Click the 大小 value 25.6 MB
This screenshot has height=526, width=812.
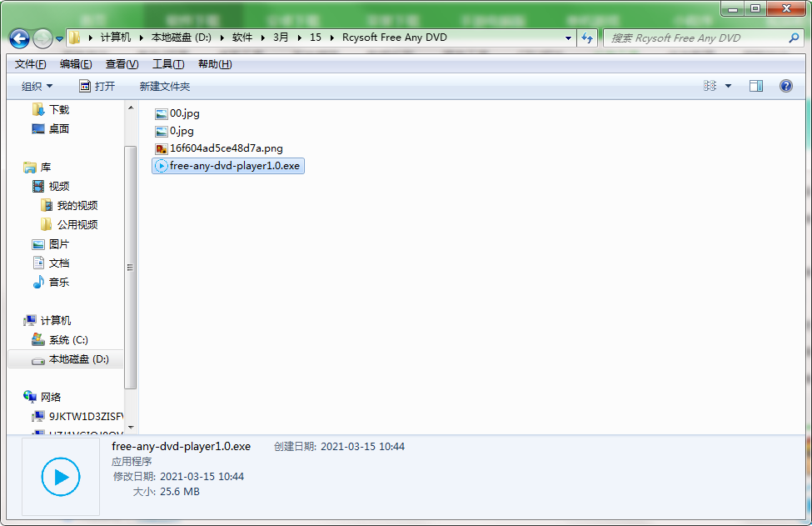(180, 491)
